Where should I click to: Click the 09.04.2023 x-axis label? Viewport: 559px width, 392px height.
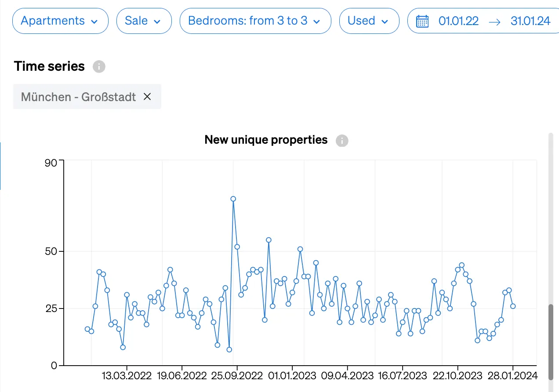point(347,376)
